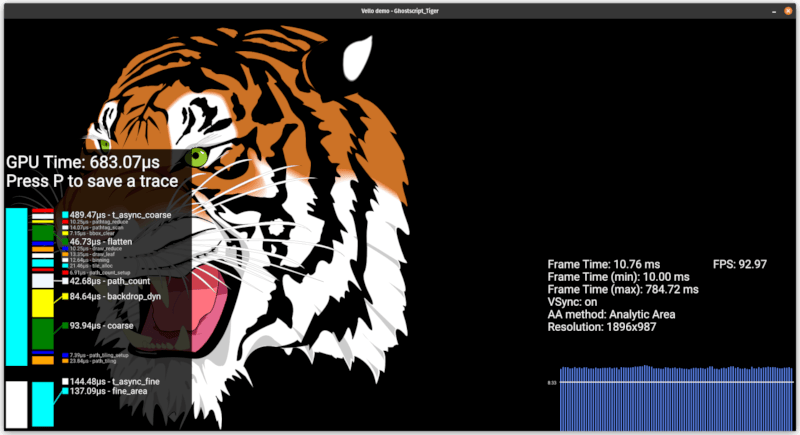Select the "7.15µs - bbox_clear" entry
The height and width of the screenshot is (435, 800).
(92, 233)
